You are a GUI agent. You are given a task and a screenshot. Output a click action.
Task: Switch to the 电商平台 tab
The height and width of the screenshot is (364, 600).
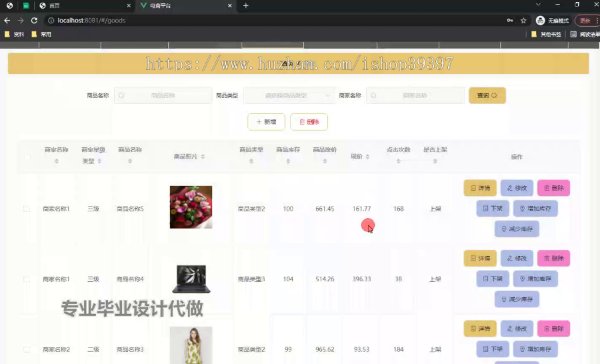pos(185,5)
